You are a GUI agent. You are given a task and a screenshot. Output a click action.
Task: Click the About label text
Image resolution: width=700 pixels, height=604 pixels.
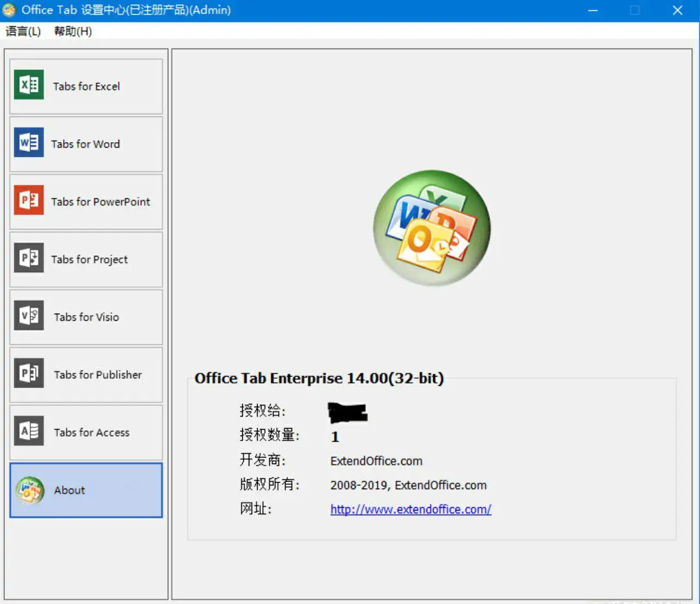69,490
